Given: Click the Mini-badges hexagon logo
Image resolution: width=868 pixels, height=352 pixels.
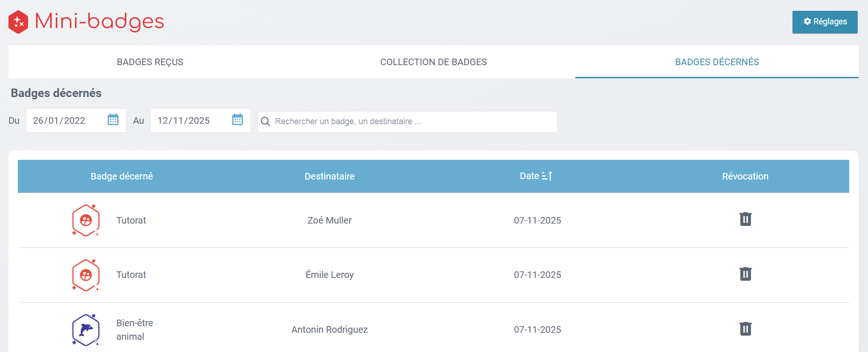Looking at the screenshot, I should (18, 22).
